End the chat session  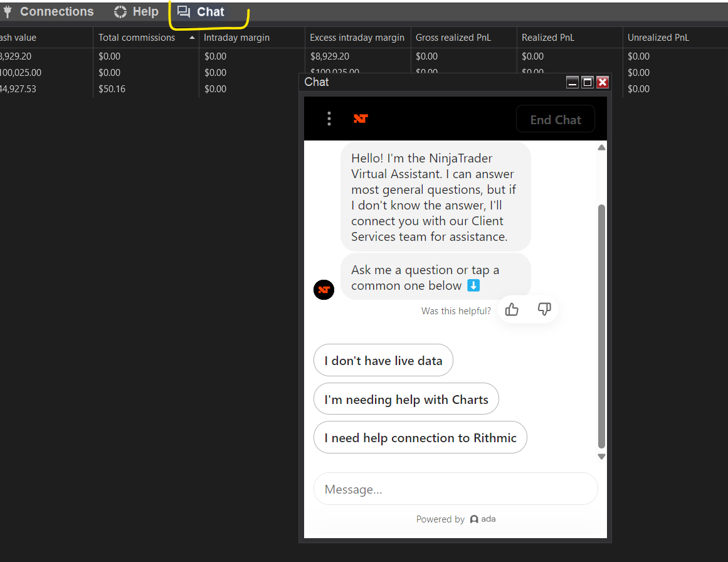point(556,119)
